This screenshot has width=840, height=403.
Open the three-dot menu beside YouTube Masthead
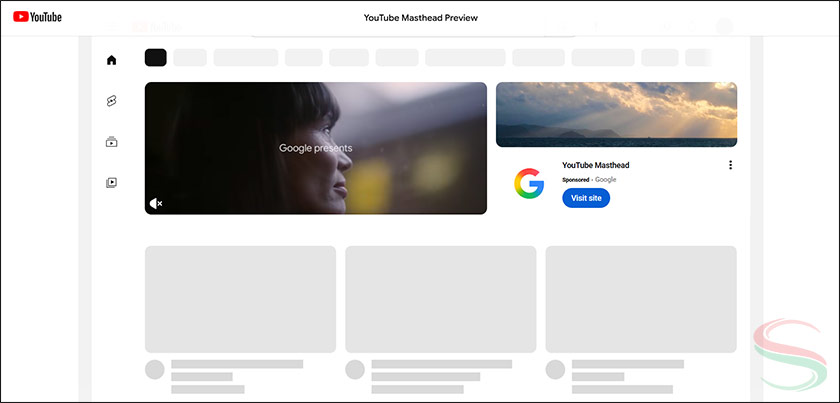730,165
